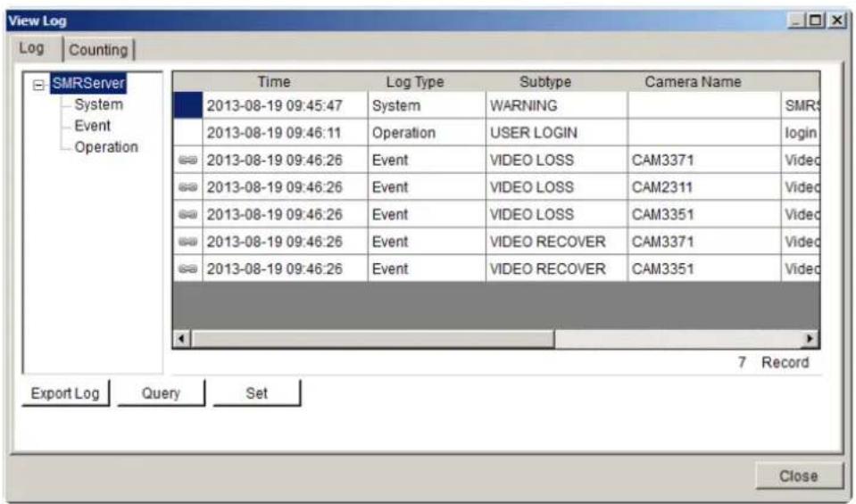The image size is (856, 504).
Task: Sort by the Time column header
Action: 274,82
